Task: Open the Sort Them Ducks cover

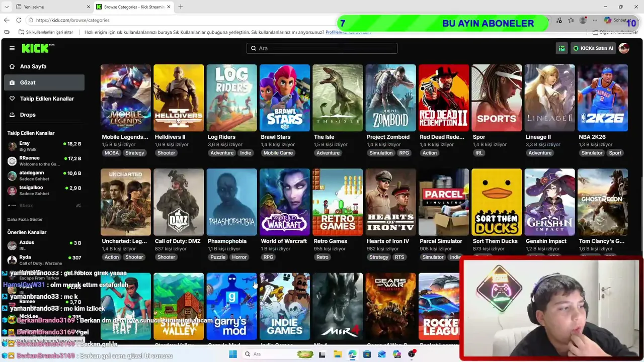Action: pyautogui.click(x=497, y=202)
